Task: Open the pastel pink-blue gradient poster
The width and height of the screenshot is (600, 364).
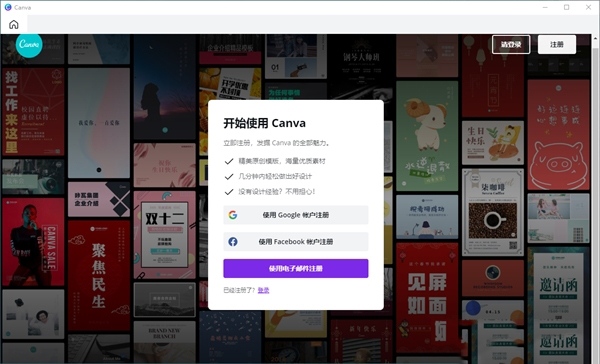Action: click(x=99, y=123)
